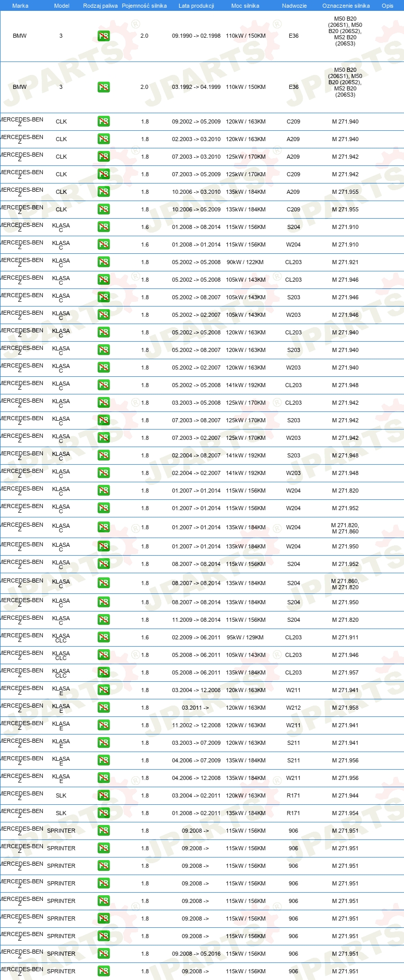This screenshot has width=404, height=980.
Task: Click petrol icon in KLASA CLC M 271.946 row
Action: pyautogui.click(x=103, y=655)
